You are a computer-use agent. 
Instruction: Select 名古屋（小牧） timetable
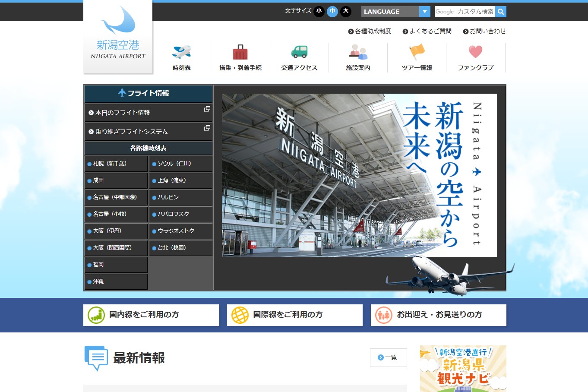tap(116, 214)
